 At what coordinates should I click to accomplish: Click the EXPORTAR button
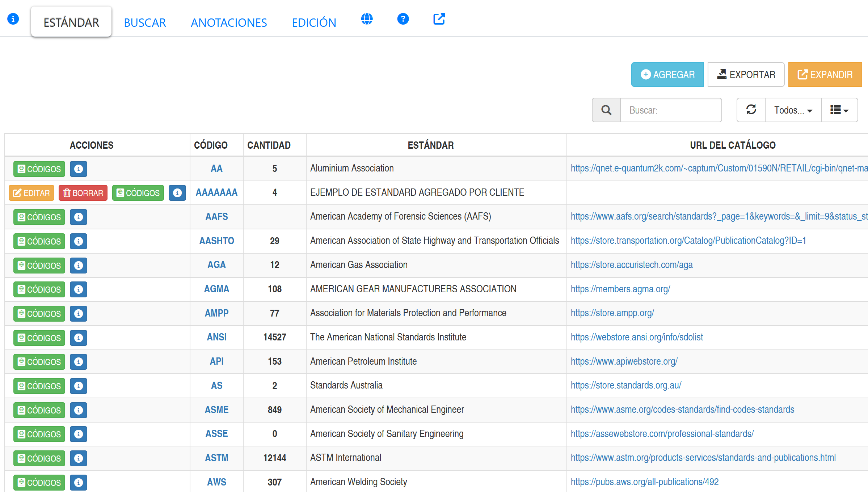(746, 75)
